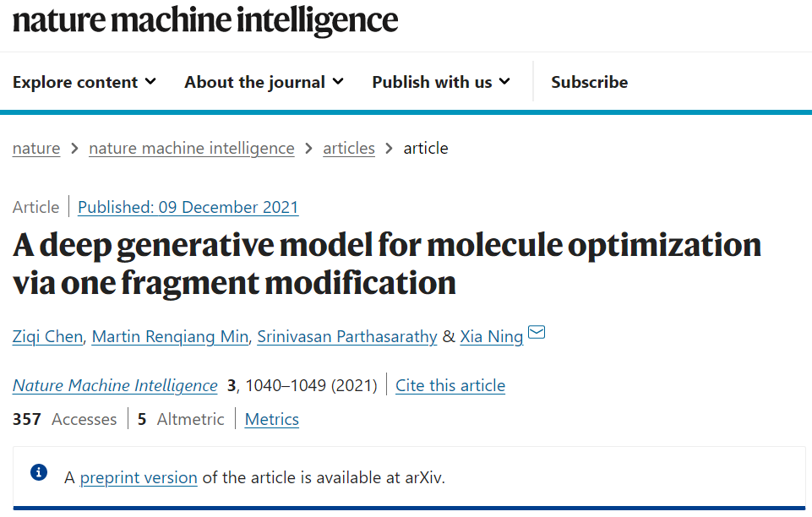
Task: Click the envelope icon beside Xia Ning
Action: point(537,332)
